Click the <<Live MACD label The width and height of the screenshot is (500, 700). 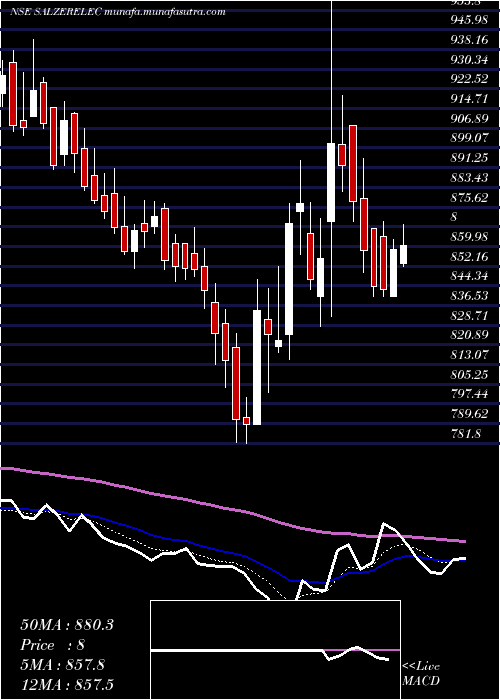point(421,674)
